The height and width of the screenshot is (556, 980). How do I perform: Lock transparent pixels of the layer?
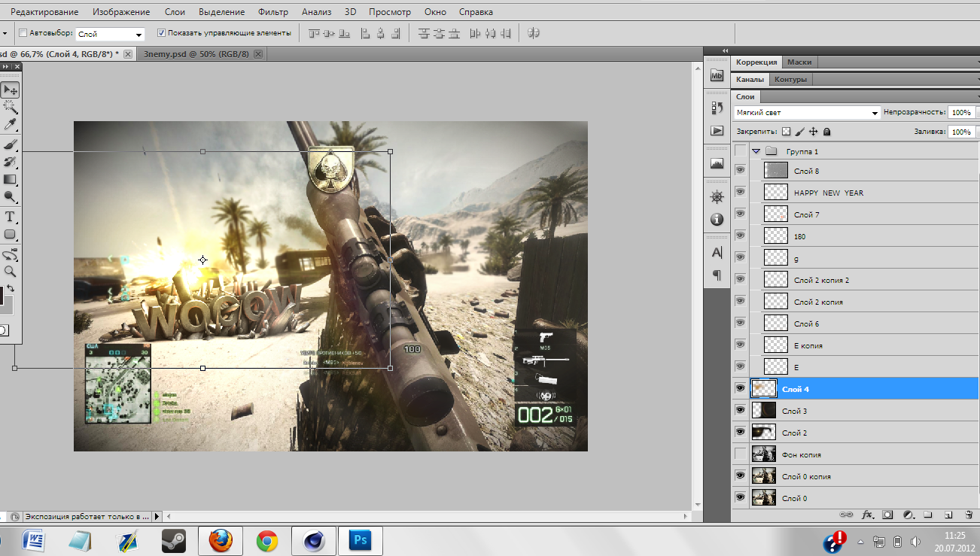click(787, 132)
